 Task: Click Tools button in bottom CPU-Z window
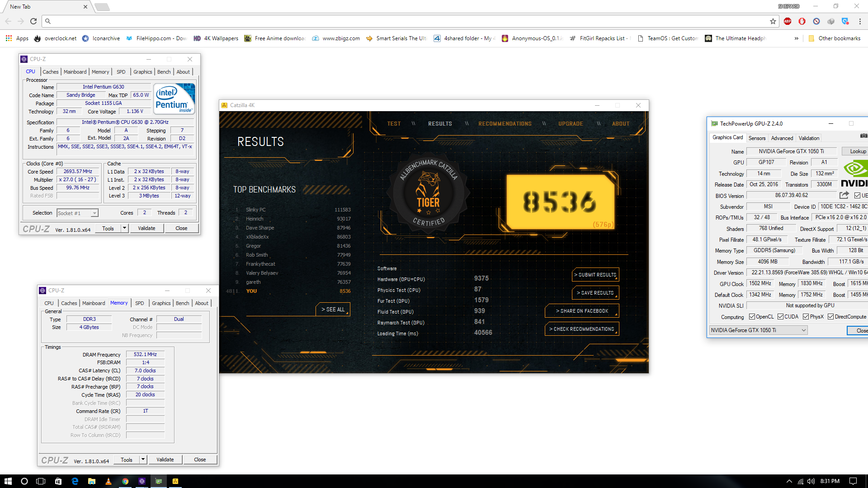point(127,460)
